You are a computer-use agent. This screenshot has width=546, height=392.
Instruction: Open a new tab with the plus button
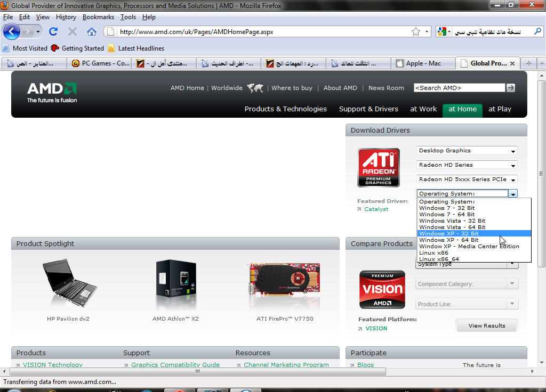click(x=528, y=63)
